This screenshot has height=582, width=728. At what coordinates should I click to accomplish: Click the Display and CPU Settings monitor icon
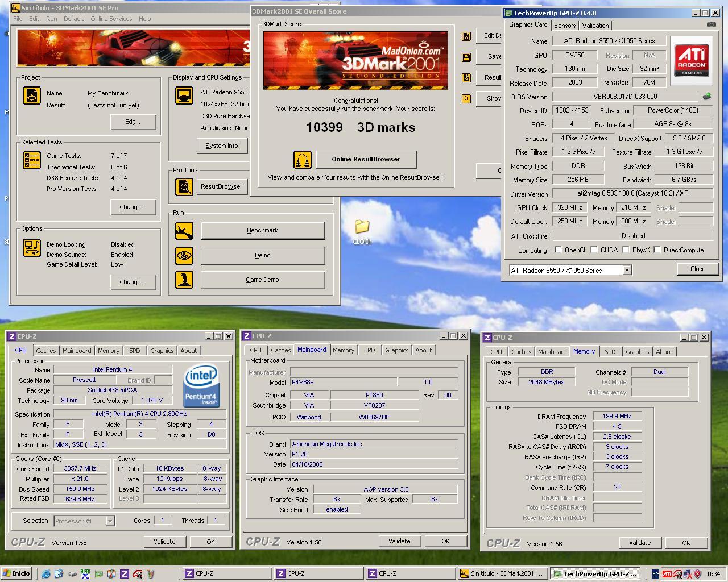pos(184,95)
